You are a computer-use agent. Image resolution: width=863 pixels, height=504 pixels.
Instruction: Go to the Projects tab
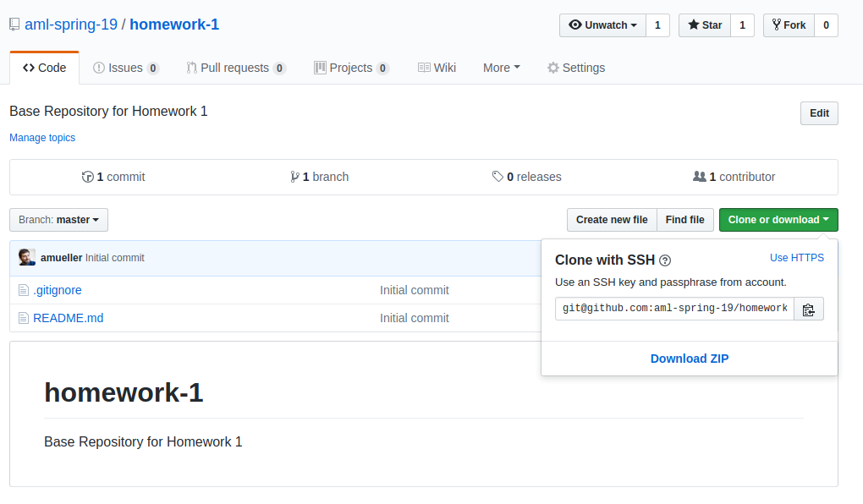(x=352, y=68)
